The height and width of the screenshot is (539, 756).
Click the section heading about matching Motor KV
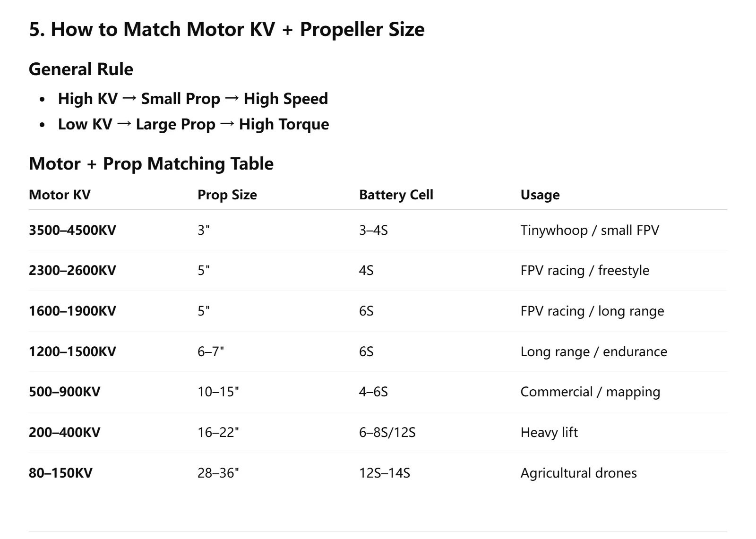click(227, 29)
